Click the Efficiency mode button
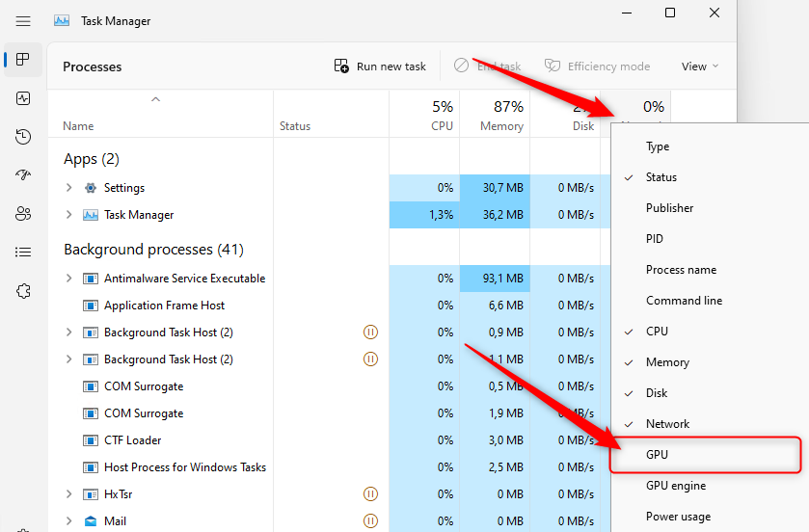Viewport: 809px width, 532px height. pyautogui.click(x=597, y=66)
